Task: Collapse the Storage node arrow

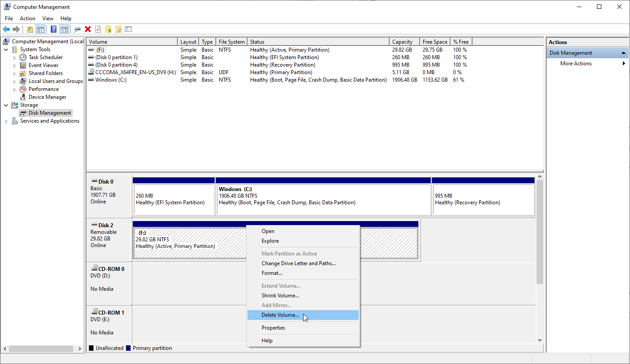Action: [6, 105]
